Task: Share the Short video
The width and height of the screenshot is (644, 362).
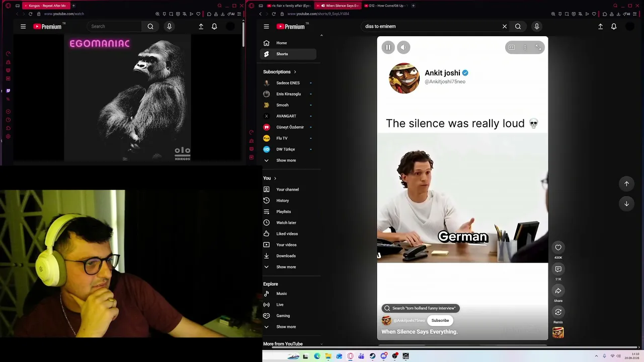Action: [x=558, y=291]
